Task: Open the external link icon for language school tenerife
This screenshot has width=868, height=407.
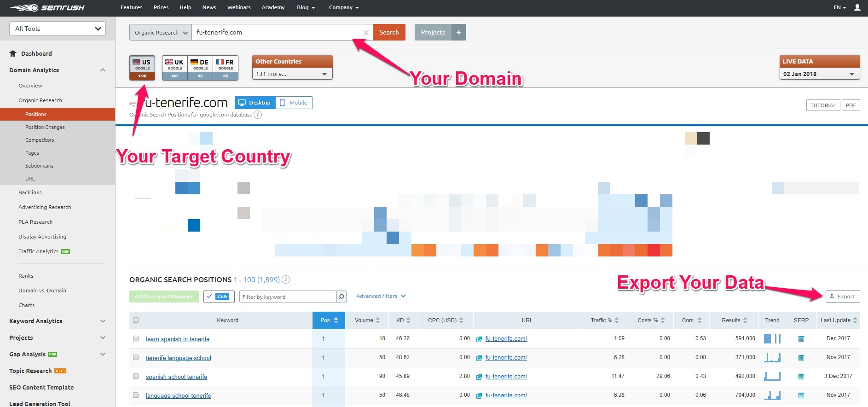Action: point(479,395)
